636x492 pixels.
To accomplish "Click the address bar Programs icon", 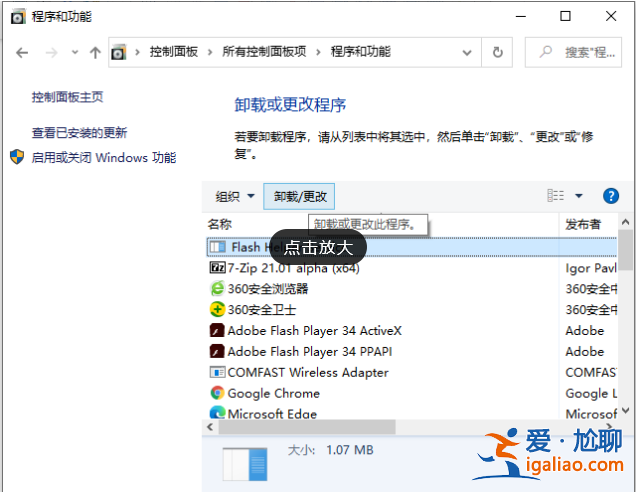I will click(119, 52).
